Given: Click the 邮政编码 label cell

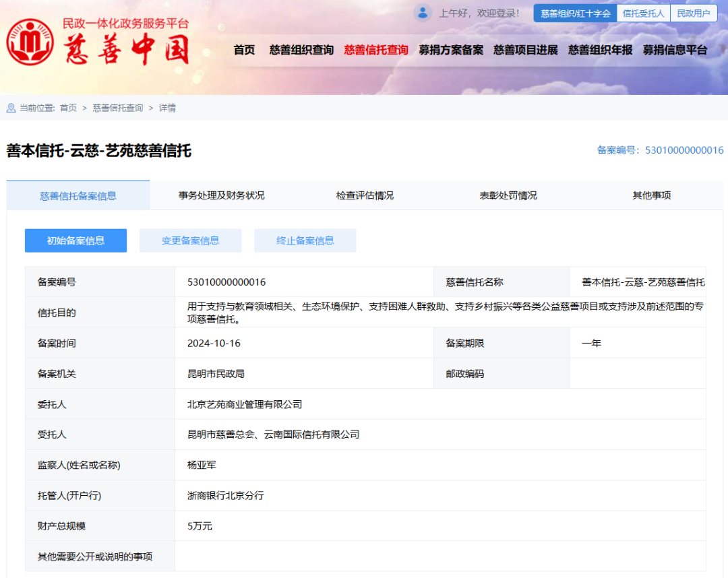Looking at the screenshot, I should 502,373.
